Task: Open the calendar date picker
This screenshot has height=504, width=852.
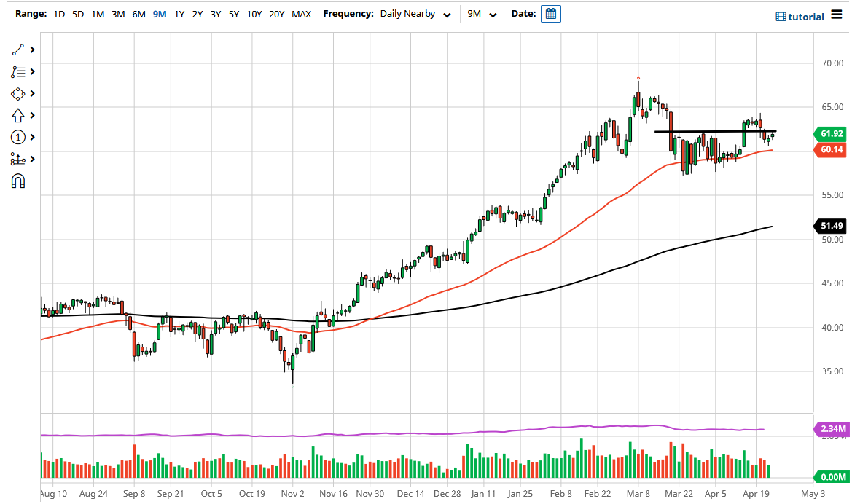Action: [550, 13]
